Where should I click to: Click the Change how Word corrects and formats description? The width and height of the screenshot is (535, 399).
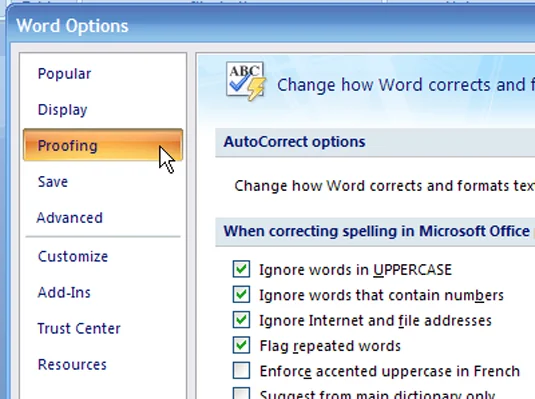pos(385,186)
